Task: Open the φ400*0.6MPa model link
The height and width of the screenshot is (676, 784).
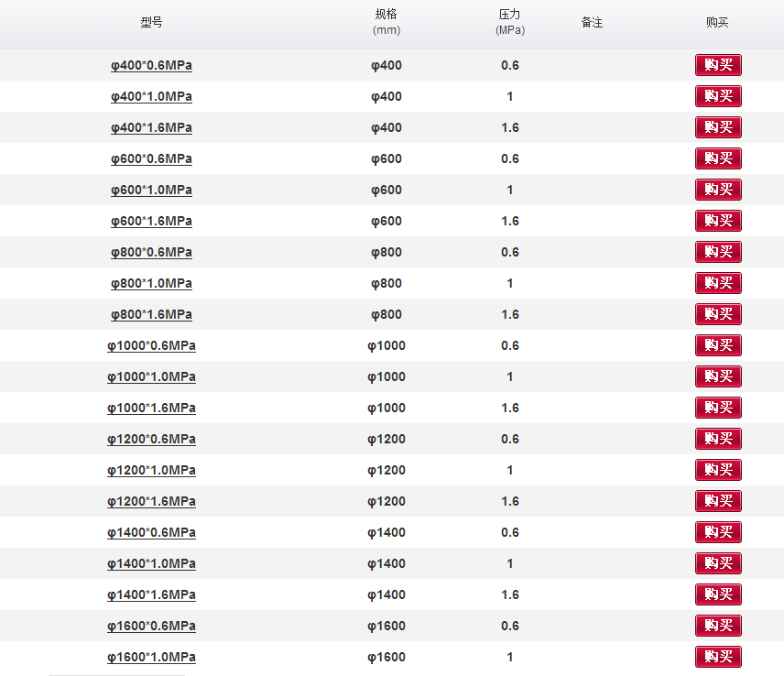Action: (x=151, y=66)
